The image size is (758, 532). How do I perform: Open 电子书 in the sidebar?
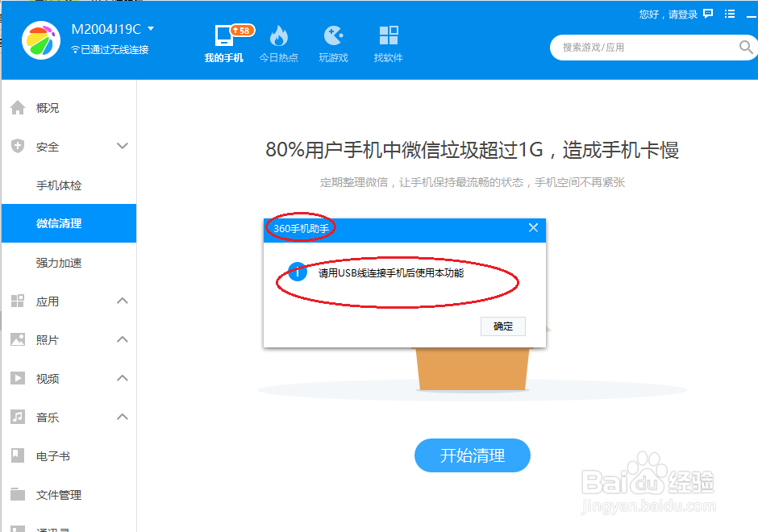[69, 455]
